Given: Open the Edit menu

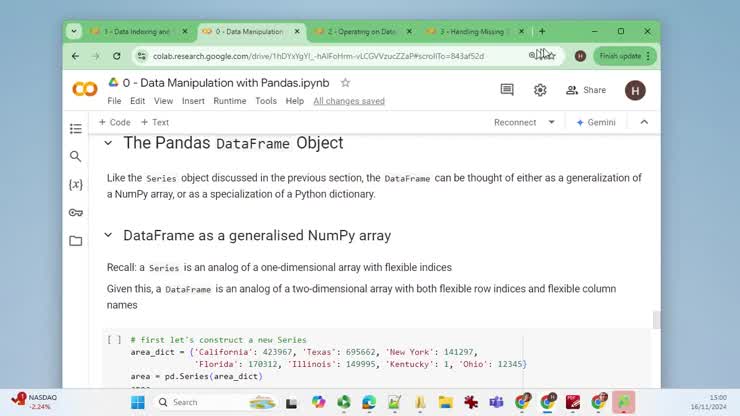Looking at the screenshot, I should pyautogui.click(x=137, y=101).
